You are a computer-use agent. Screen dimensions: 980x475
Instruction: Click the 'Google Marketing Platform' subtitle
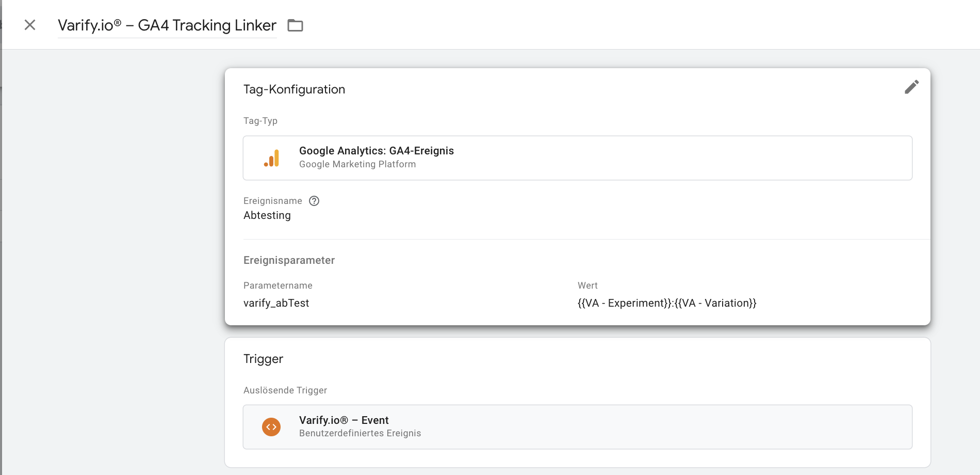click(x=357, y=164)
